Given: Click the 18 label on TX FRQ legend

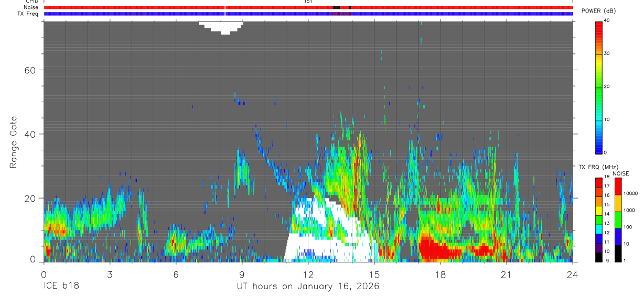Looking at the screenshot, I should tap(606, 178).
